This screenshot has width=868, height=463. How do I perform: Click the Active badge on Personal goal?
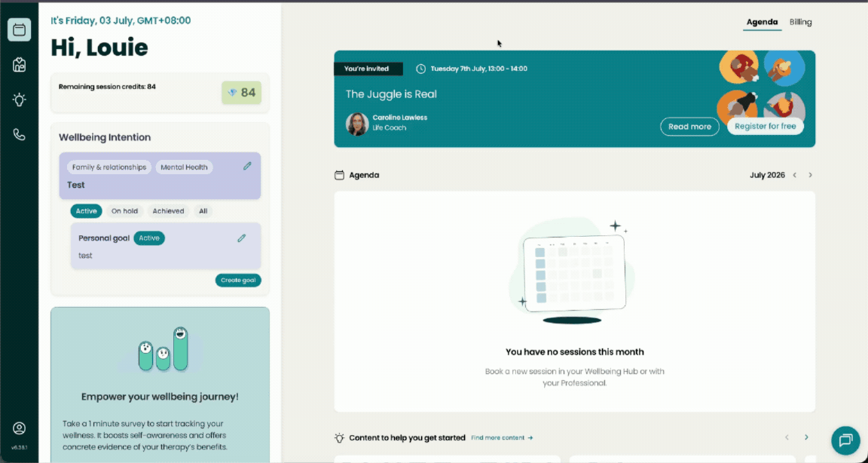[149, 238]
